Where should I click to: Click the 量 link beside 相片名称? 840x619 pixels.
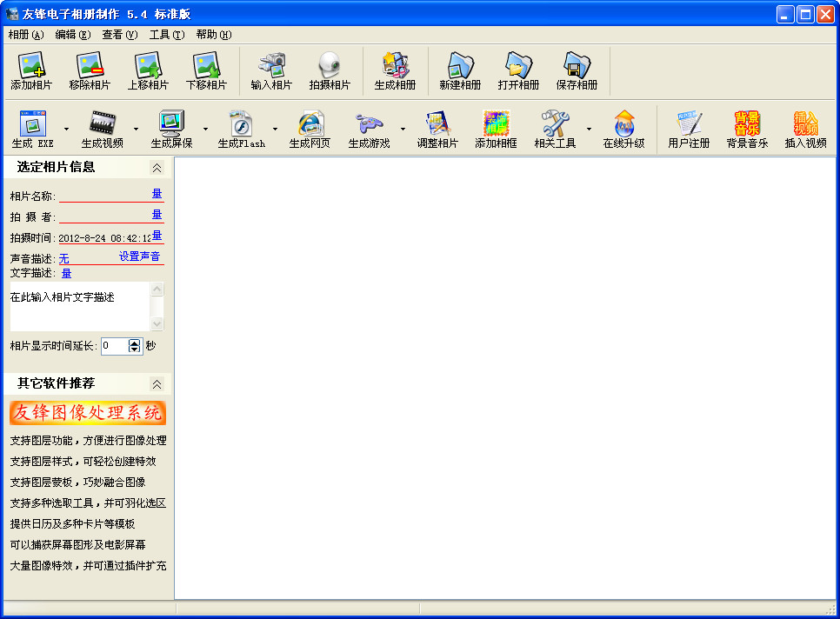(x=157, y=194)
